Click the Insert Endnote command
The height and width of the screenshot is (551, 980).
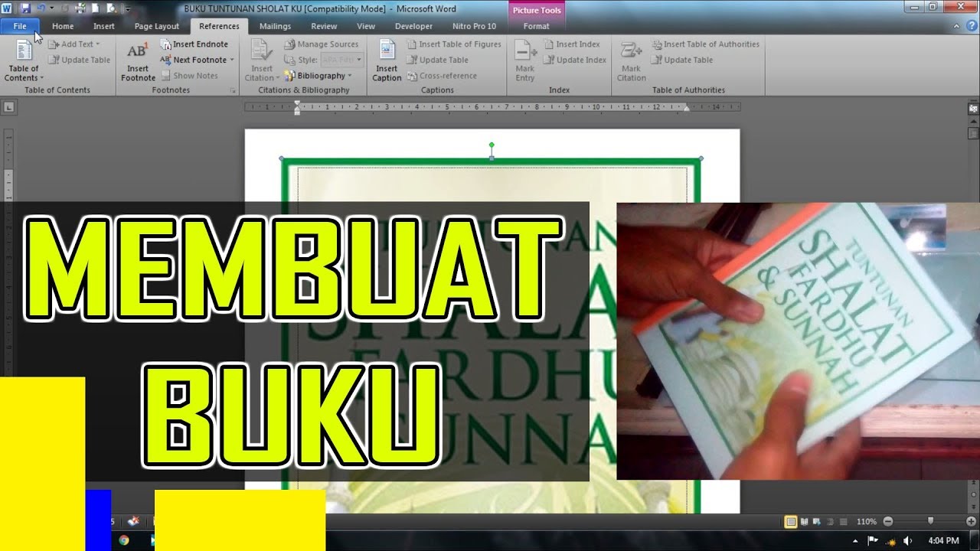click(194, 44)
